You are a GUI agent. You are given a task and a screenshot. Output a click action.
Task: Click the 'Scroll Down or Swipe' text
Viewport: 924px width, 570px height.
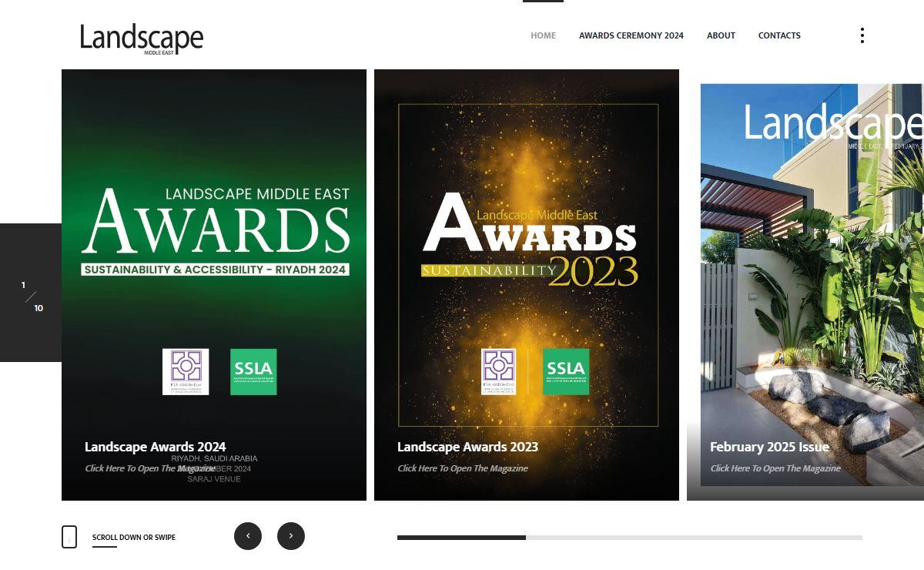pyautogui.click(x=134, y=537)
